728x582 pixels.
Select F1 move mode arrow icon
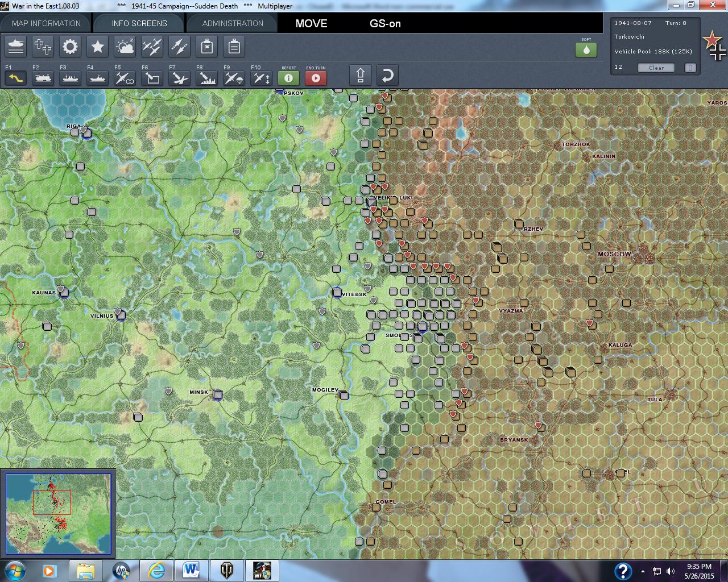tap(16, 78)
